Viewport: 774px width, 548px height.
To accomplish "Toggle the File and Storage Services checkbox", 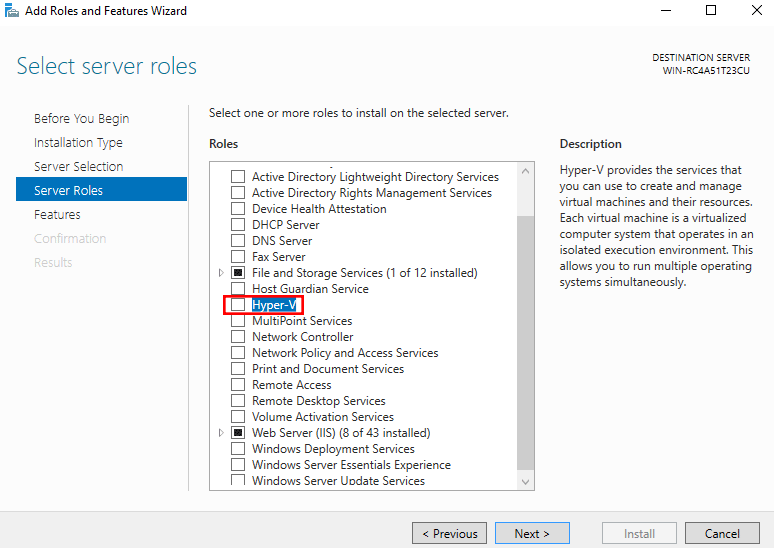I will [238, 273].
